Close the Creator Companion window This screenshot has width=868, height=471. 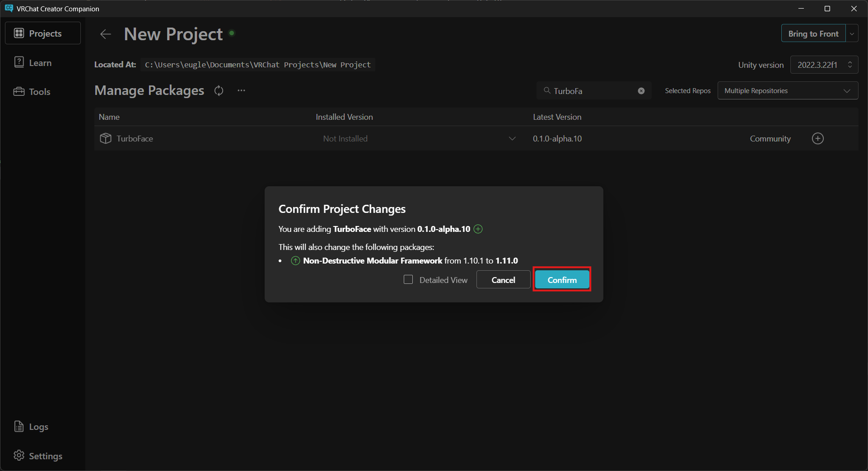click(854, 9)
